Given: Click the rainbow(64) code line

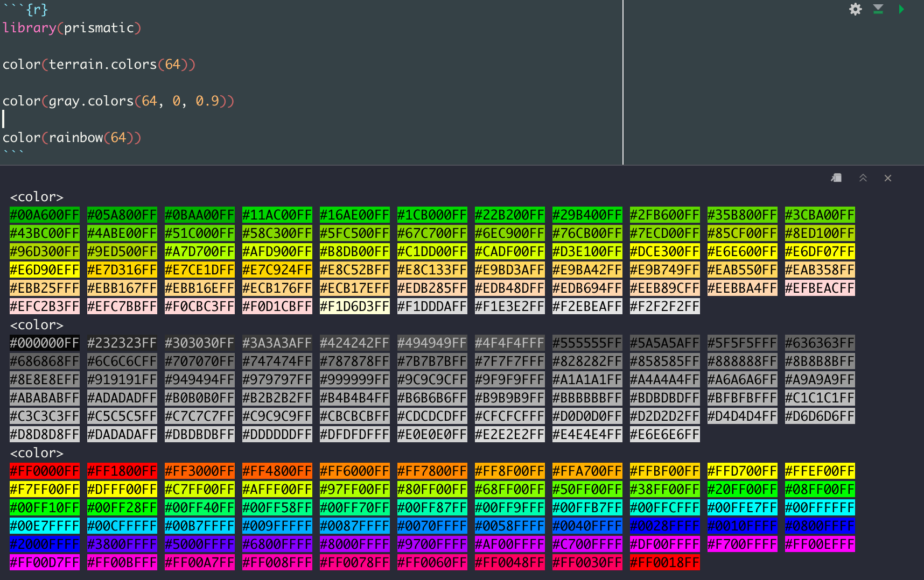Looking at the screenshot, I should [72, 138].
